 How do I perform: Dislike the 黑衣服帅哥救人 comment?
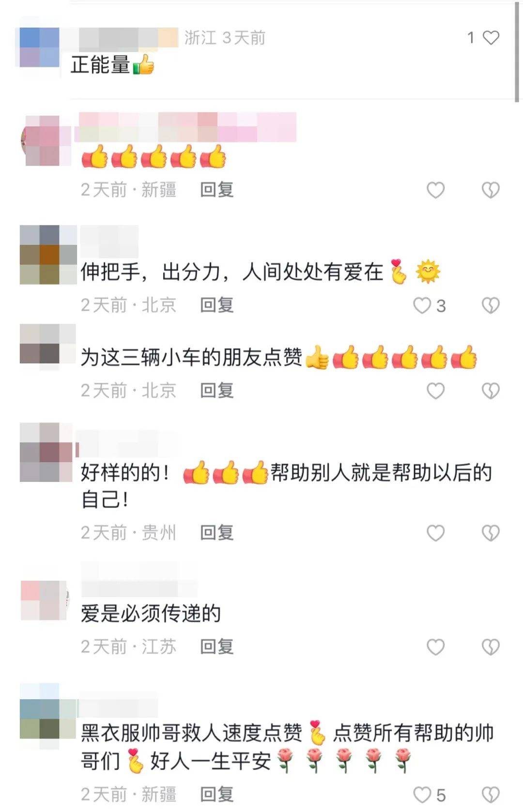(x=491, y=795)
